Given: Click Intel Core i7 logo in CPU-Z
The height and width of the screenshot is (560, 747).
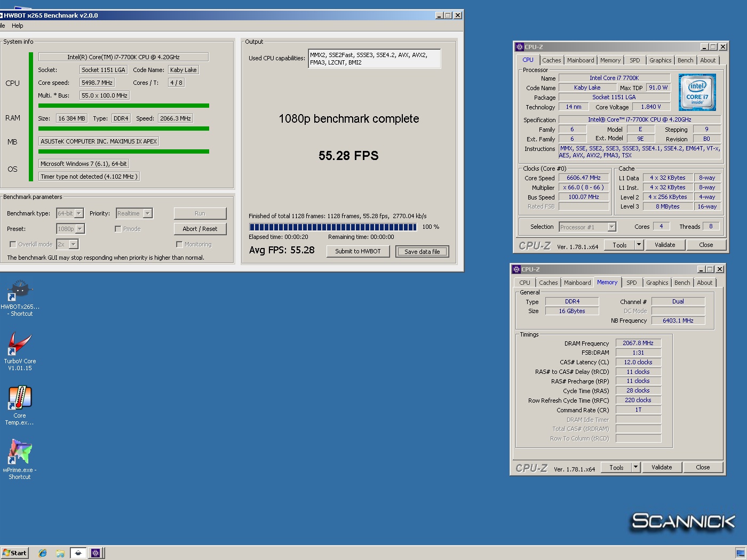Looking at the screenshot, I should tap(697, 93).
